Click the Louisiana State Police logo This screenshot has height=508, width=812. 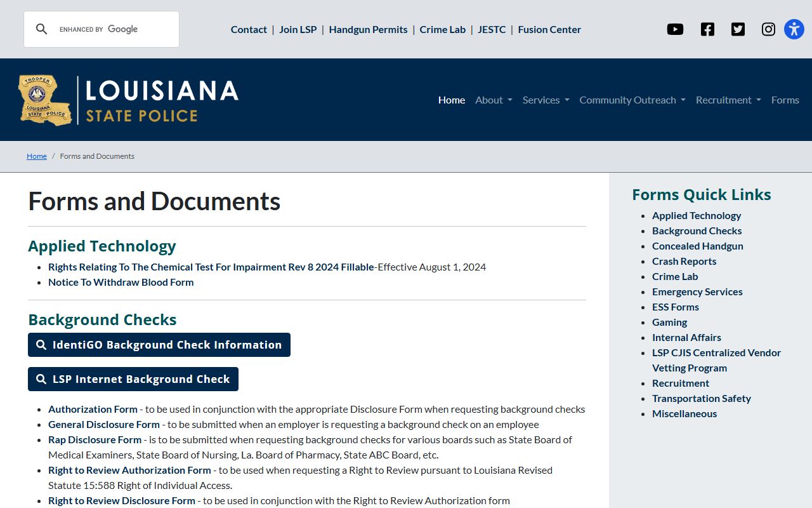(x=129, y=100)
